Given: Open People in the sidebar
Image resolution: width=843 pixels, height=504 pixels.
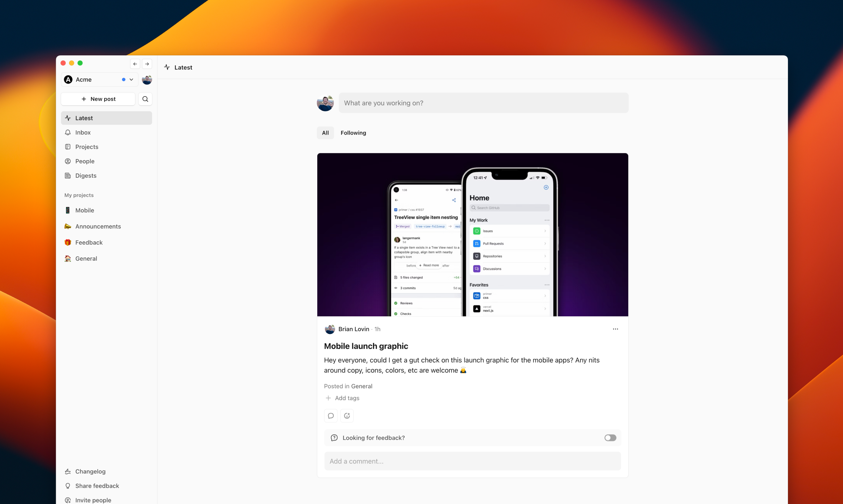Looking at the screenshot, I should tap(107, 161).
